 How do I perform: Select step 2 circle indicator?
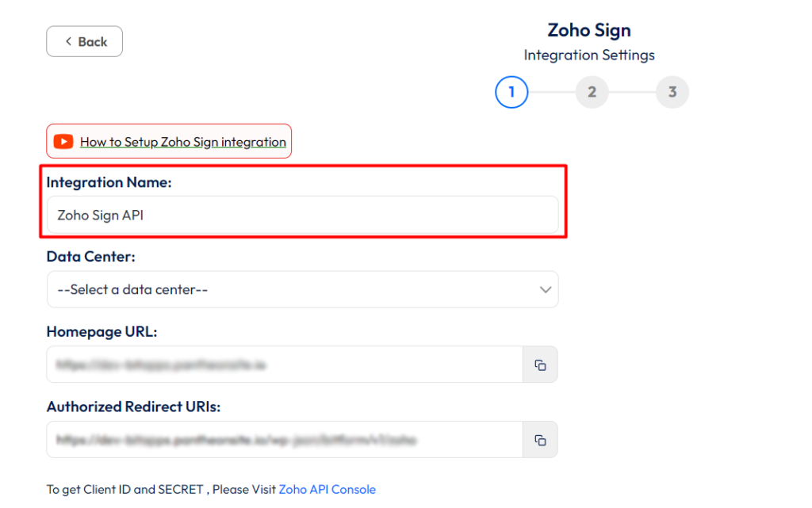click(x=592, y=92)
